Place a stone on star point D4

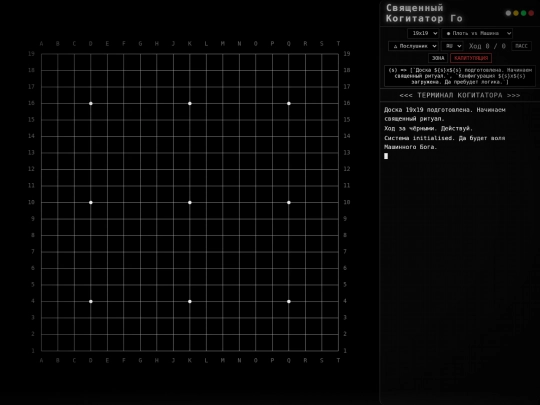[91, 301]
